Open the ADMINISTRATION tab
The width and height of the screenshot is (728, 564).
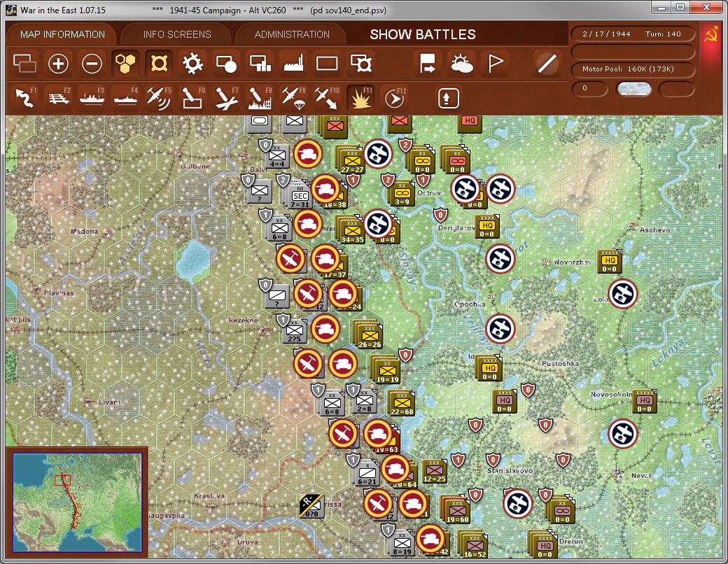click(292, 34)
